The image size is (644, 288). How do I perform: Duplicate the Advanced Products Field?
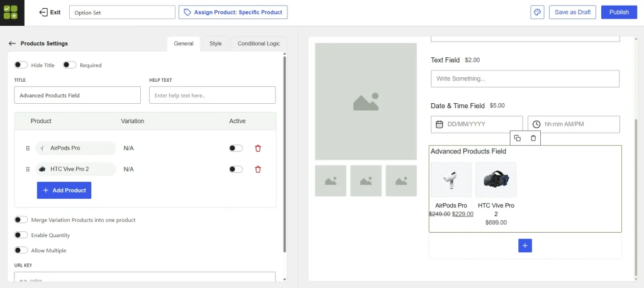pos(518,138)
